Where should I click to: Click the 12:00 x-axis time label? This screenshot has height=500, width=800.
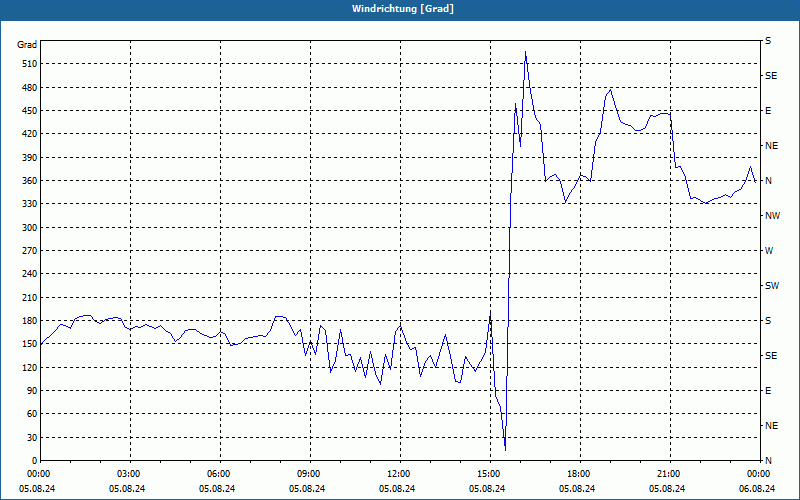(x=397, y=474)
